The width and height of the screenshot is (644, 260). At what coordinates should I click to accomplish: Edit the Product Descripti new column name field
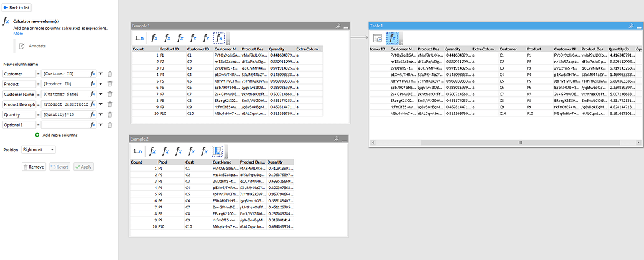pos(19,104)
